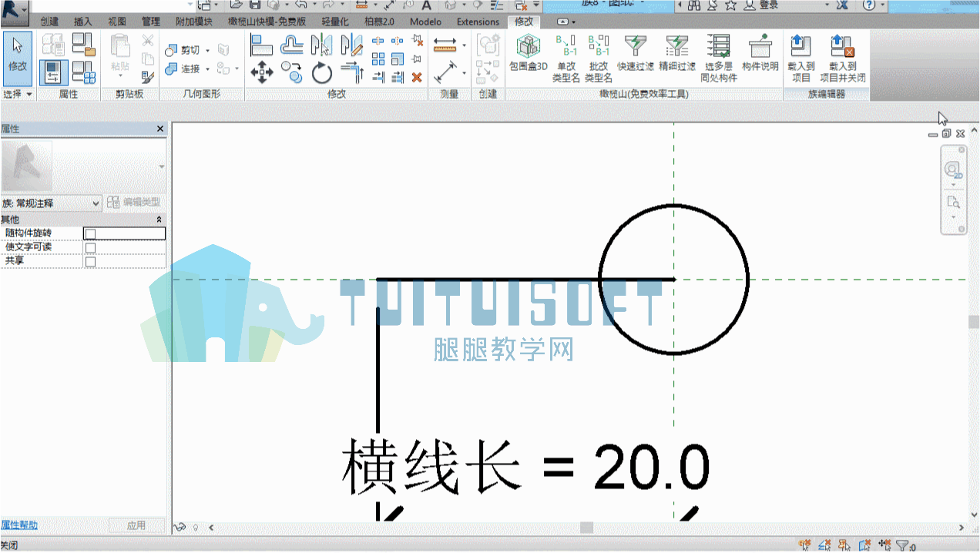
Task: Click the horizontal scrollbar thumb in canvas
Action: pos(587,528)
